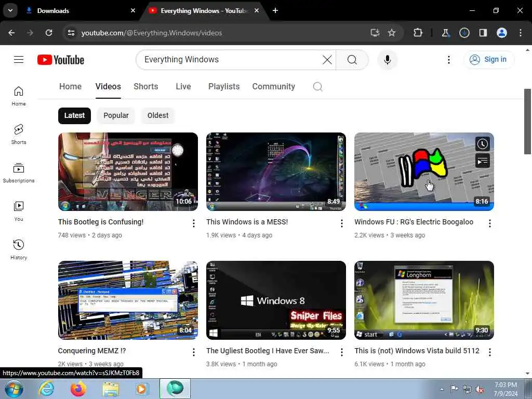
Task: Toggle the browser side panel
Action: coord(483,33)
